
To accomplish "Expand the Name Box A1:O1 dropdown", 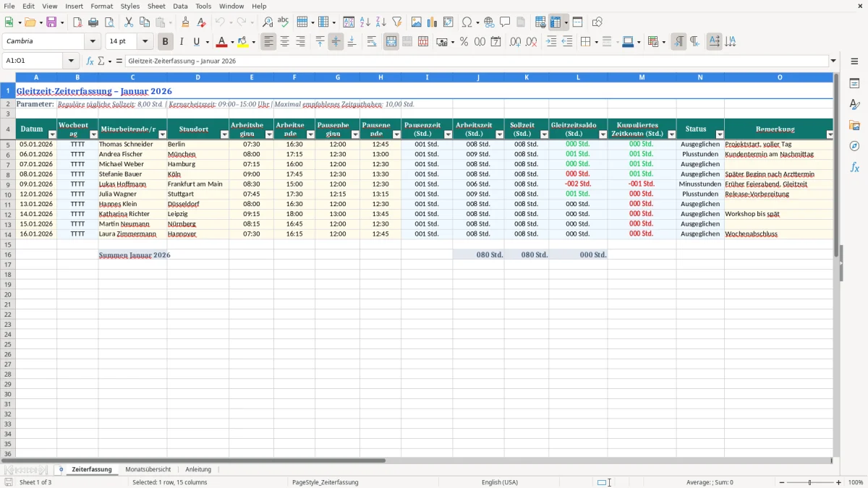I will (71, 61).
